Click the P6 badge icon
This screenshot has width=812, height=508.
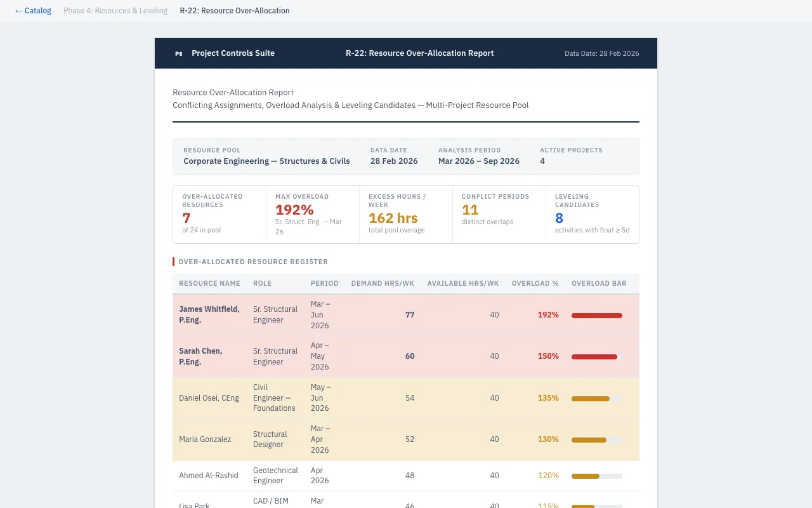pos(178,53)
